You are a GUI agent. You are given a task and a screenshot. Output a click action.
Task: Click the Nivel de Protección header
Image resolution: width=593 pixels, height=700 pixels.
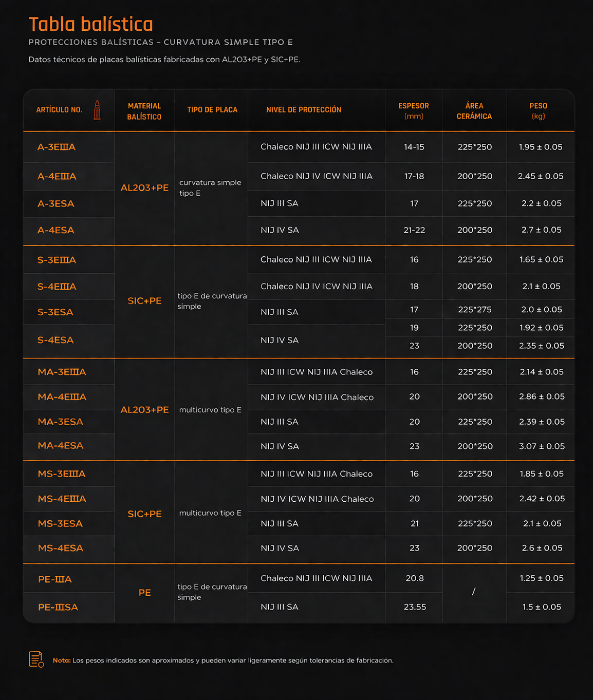coord(303,110)
